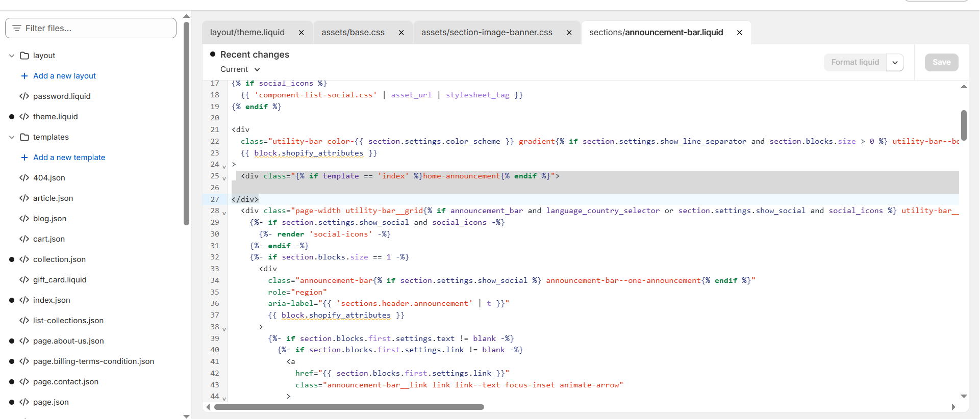Image resolution: width=980 pixels, height=419 pixels.
Task: Collapse the layout folder chevron
Action: (12, 56)
